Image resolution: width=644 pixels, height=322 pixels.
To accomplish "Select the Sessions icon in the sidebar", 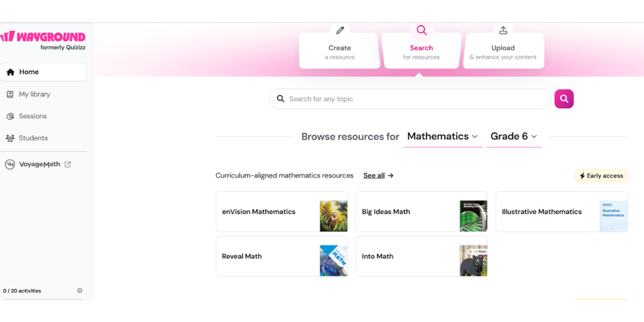I will pos(10,116).
